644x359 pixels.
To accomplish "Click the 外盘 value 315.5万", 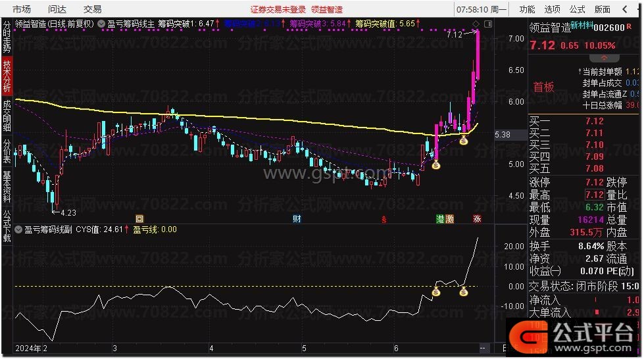I will pyautogui.click(x=586, y=233).
